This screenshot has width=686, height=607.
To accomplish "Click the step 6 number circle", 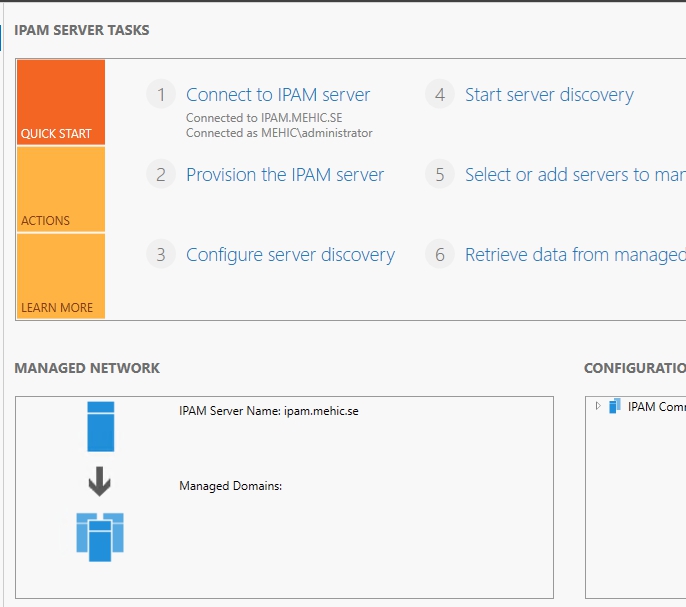I will [439, 255].
